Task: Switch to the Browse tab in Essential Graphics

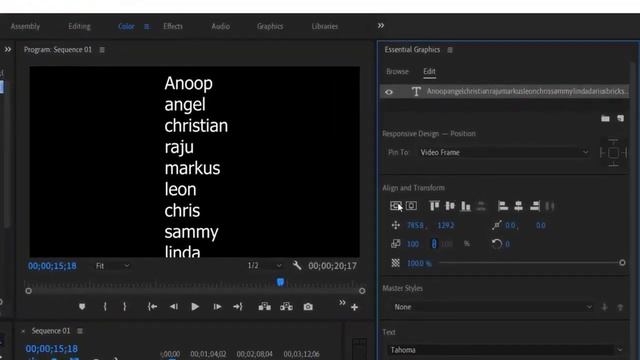Action: click(x=397, y=71)
